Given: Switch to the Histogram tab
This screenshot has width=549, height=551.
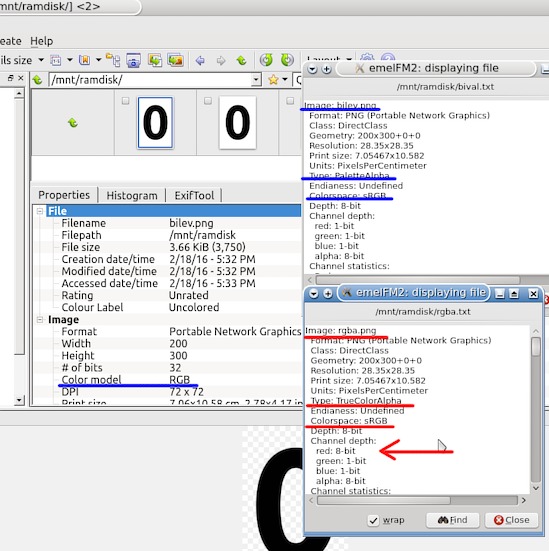Looking at the screenshot, I should (x=132, y=195).
